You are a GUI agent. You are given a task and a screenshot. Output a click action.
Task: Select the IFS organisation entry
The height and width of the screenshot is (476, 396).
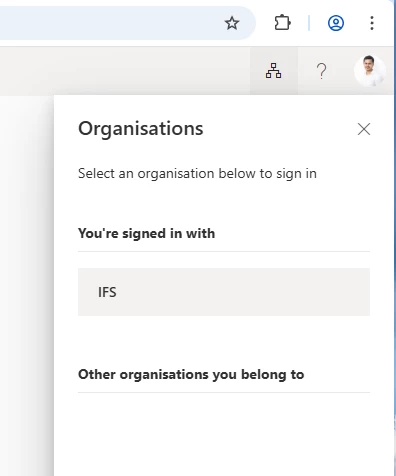tap(224, 292)
